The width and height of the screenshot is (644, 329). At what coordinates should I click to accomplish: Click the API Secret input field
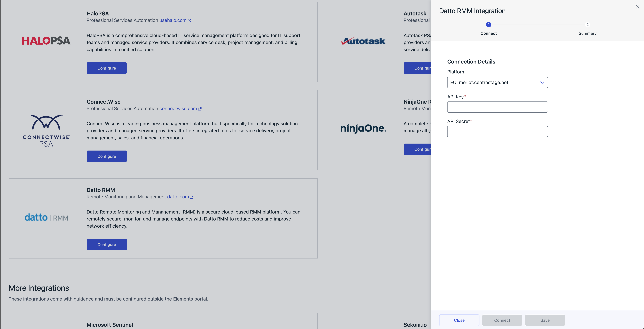point(497,131)
